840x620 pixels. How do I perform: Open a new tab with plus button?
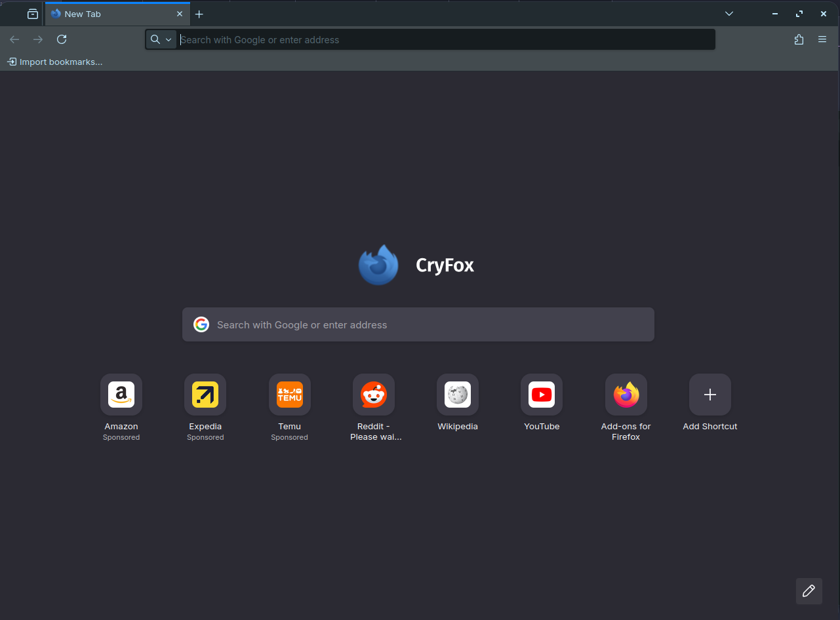tap(199, 14)
